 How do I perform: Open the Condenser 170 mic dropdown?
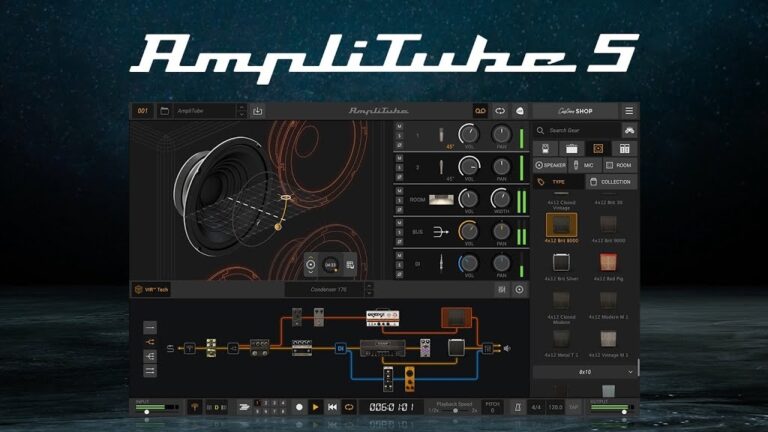click(330, 289)
